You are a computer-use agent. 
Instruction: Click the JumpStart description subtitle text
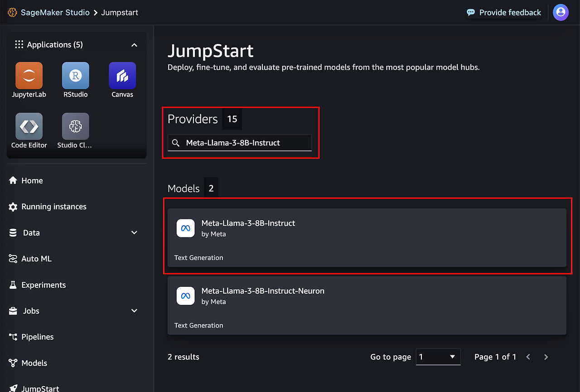pyautogui.click(x=324, y=67)
